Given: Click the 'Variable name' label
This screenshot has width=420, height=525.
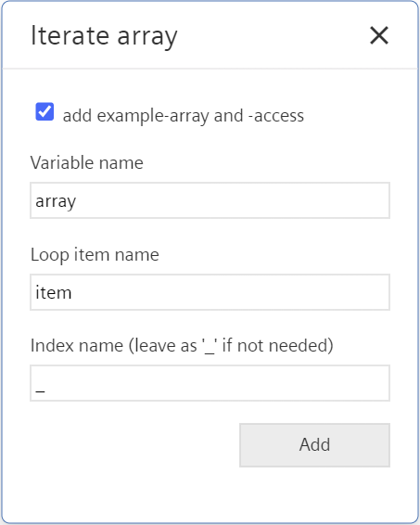Looking at the screenshot, I should click(x=86, y=163).
